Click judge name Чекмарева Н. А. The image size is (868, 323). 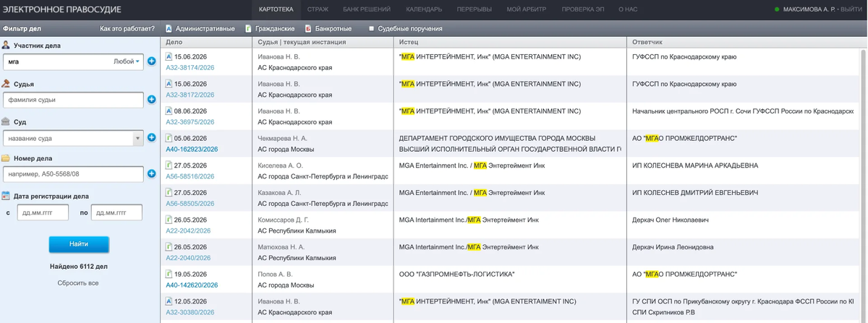point(283,138)
